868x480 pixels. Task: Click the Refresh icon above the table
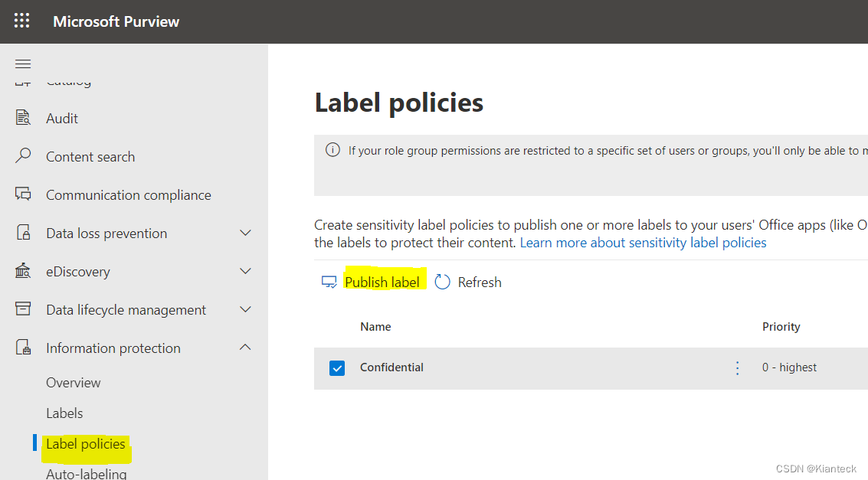pos(442,282)
